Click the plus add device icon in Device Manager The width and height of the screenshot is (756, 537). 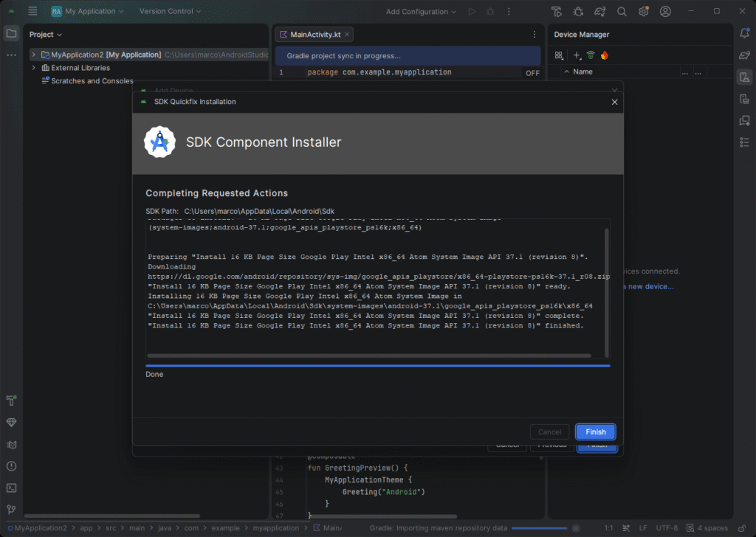(x=577, y=55)
